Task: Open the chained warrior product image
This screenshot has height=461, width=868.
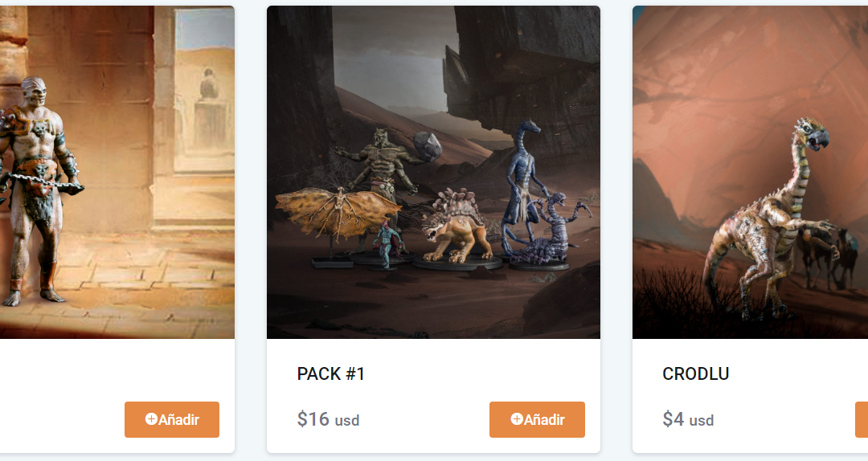Action: pos(117,172)
